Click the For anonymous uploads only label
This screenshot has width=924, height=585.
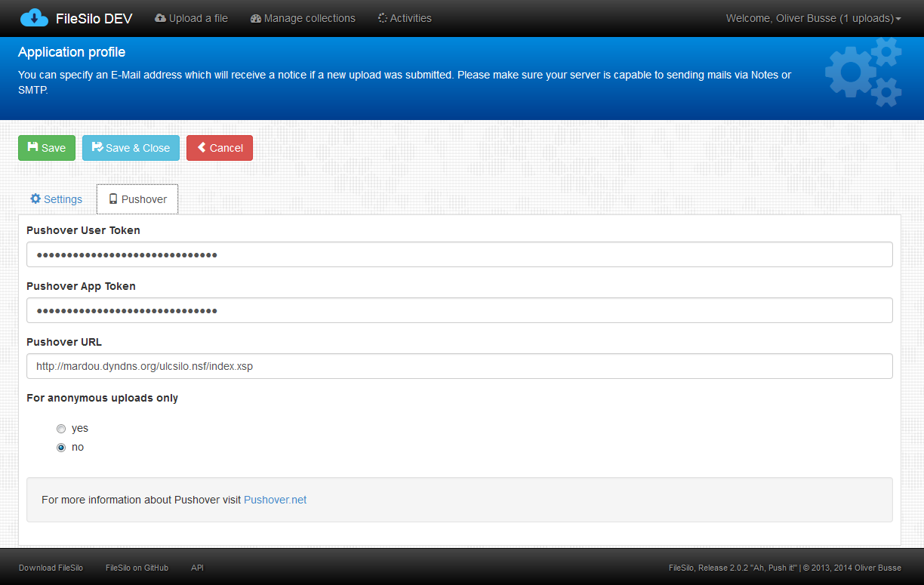[103, 398]
